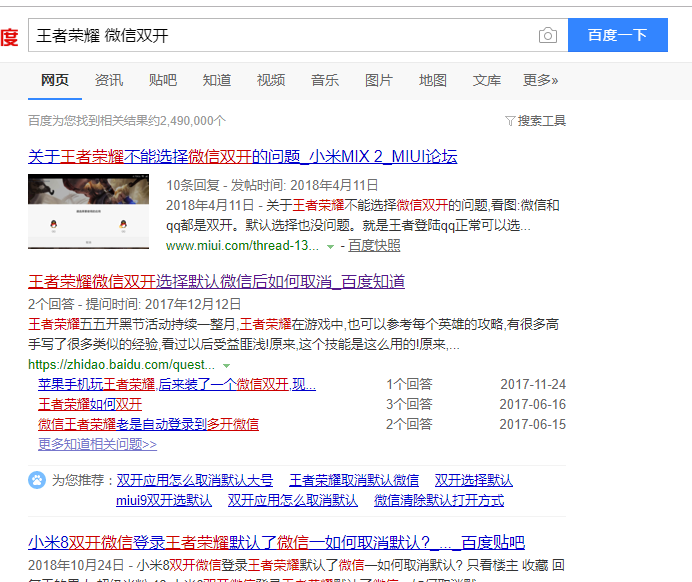Switch to the 图片 tab

379,80
